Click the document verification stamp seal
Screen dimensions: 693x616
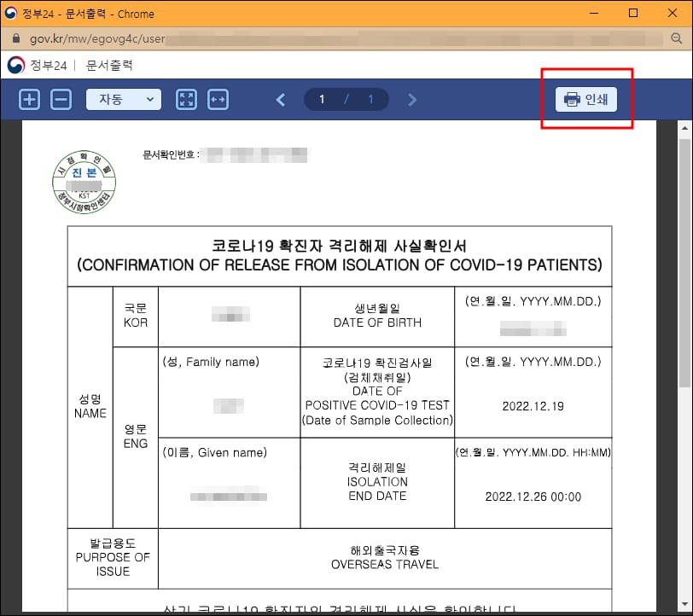pyautogui.click(x=85, y=180)
